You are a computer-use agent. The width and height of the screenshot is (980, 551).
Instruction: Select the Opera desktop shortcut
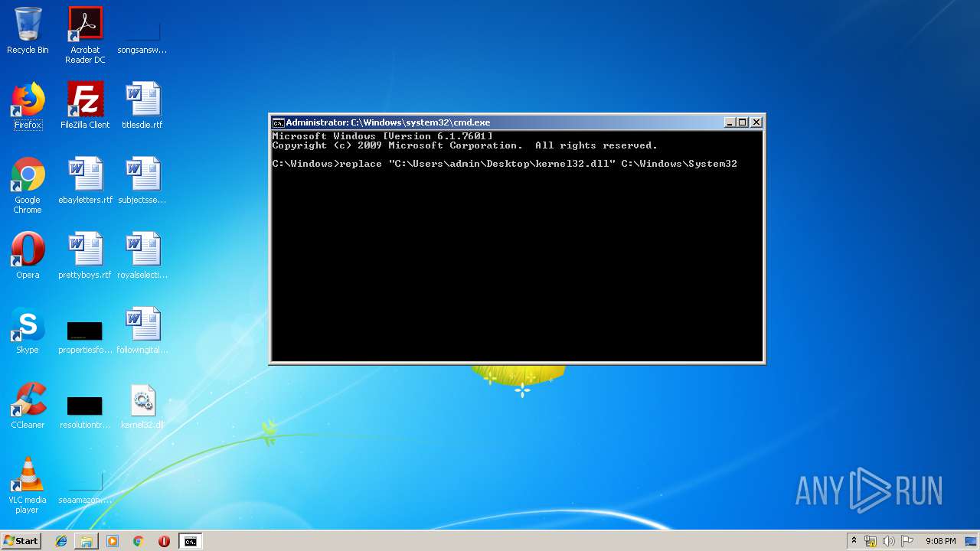(x=28, y=256)
